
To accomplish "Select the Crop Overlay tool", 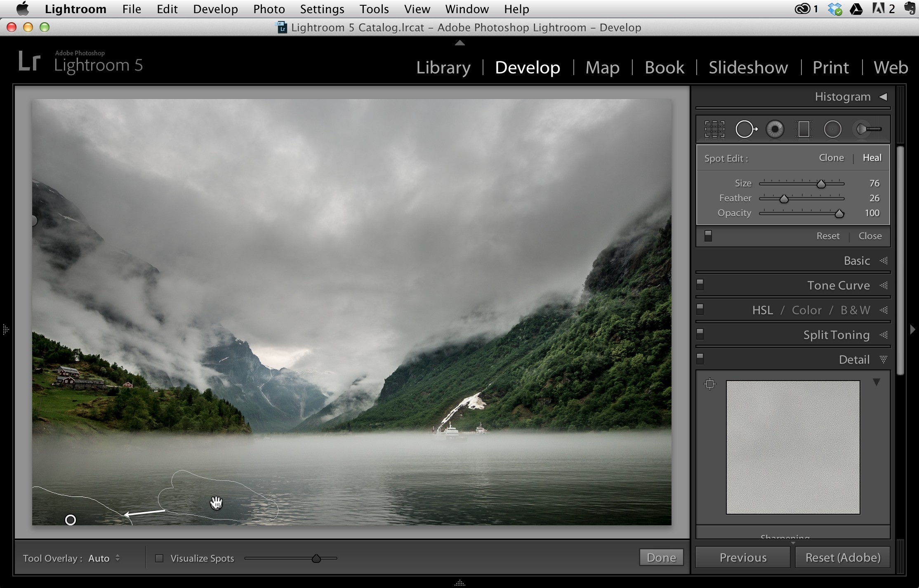I will (x=714, y=129).
